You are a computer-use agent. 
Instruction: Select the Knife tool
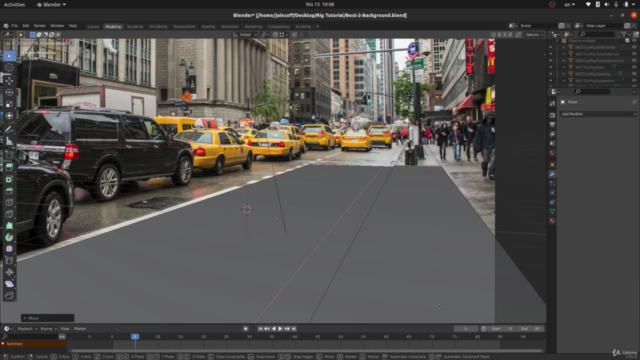pyautogui.click(x=9, y=214)
